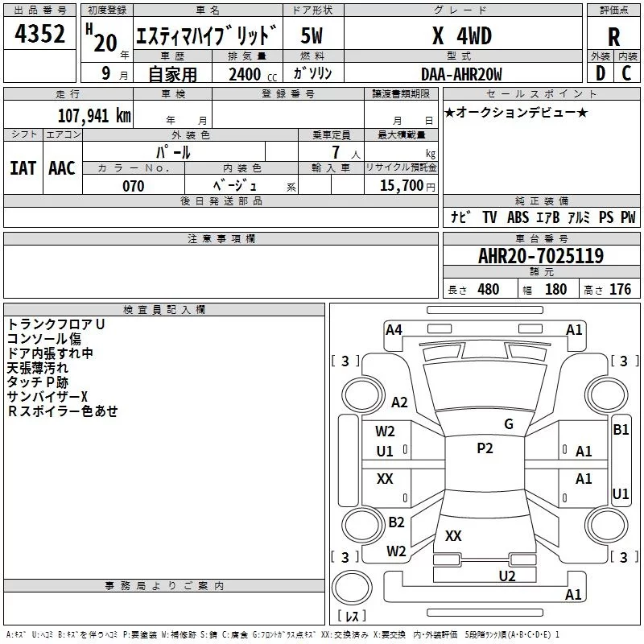This screenshot has width=644, height=644.
Task: Click the G mark on windshield
Action: pos(509,424)
